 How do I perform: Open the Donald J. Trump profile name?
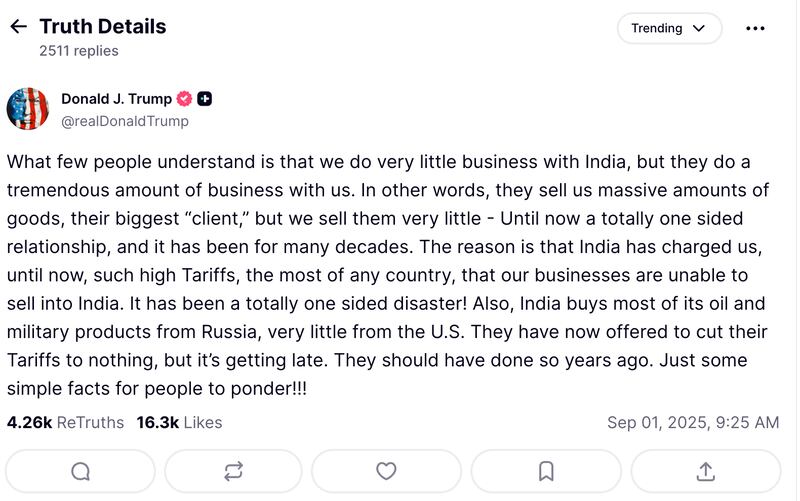click(116, 99)
